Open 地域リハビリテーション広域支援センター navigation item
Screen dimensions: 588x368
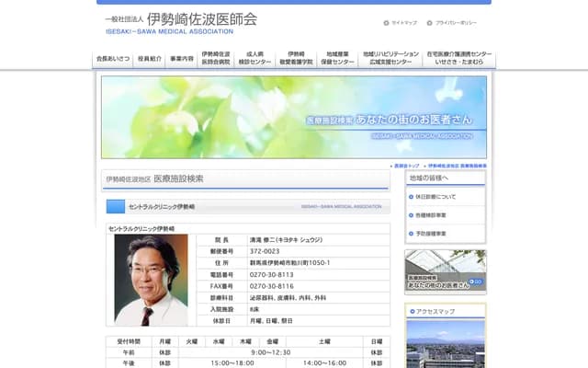(x=390, y=58)
